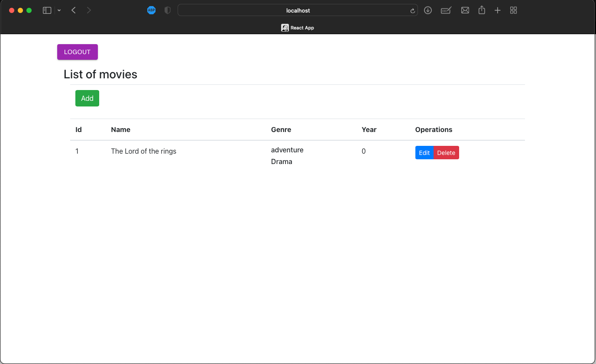Toggle the Safari sidebar icon
The image size is (596, 364).
47,10
